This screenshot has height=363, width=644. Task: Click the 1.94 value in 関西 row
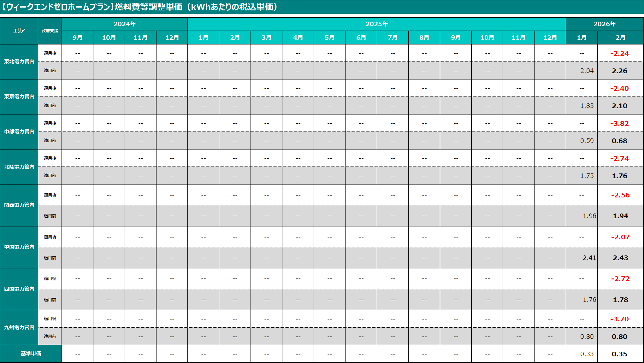pos(620,216)
